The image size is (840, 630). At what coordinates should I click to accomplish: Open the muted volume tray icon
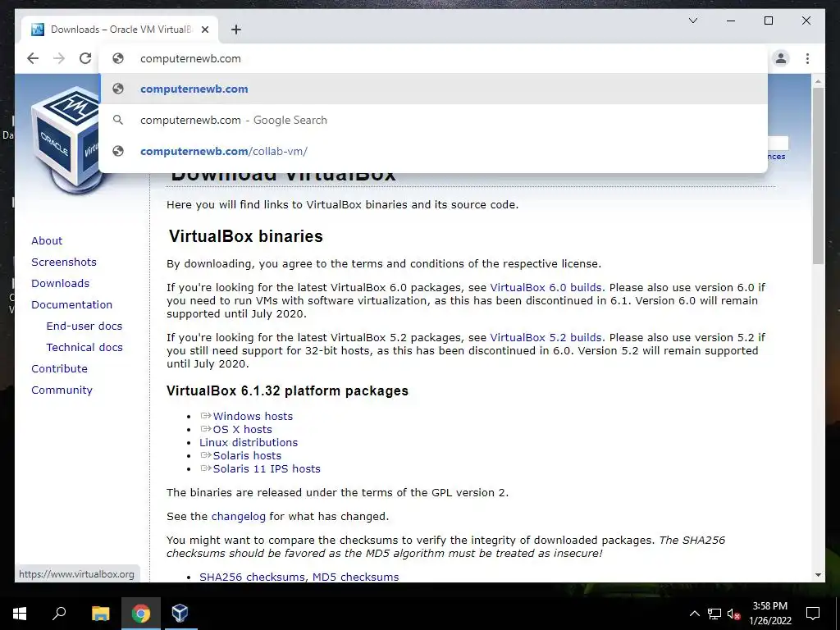coord(733,614)
